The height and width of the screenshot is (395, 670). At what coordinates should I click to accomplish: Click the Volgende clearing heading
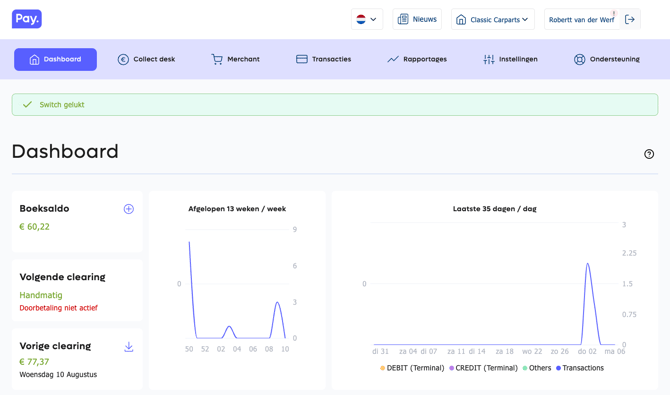[62, 277]
